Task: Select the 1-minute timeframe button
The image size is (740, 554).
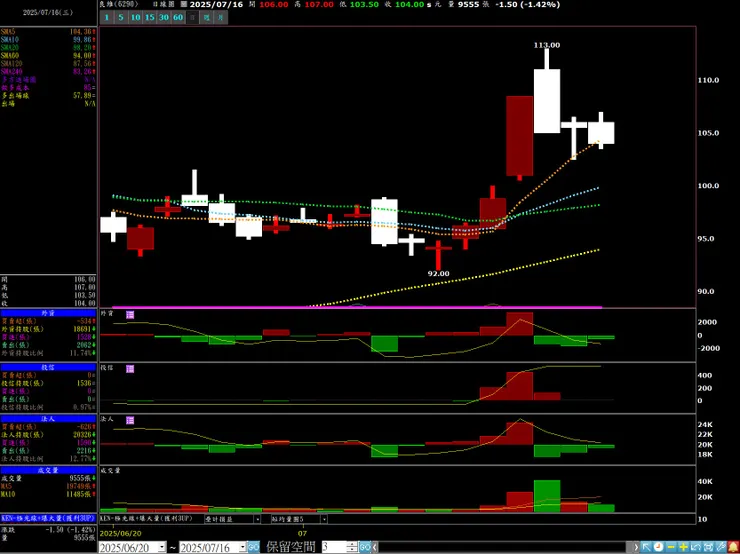Action: tap(107, 17)
